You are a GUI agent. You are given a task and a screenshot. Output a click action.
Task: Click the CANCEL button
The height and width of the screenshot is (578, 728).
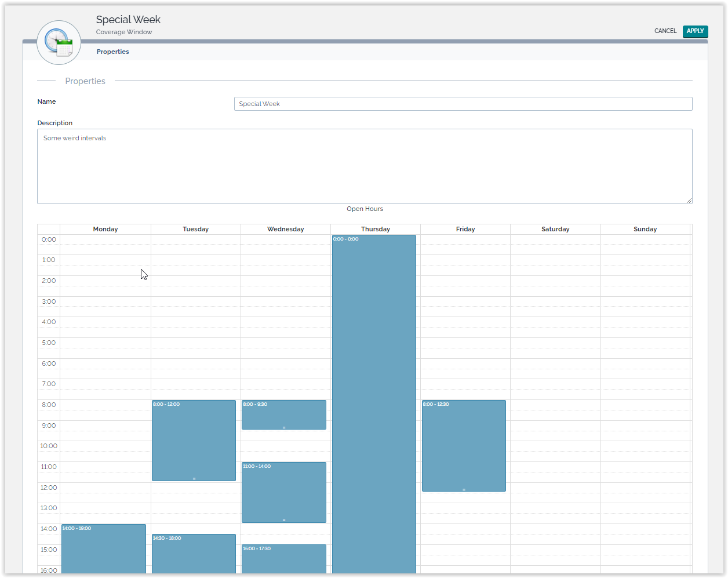[665, 31]
